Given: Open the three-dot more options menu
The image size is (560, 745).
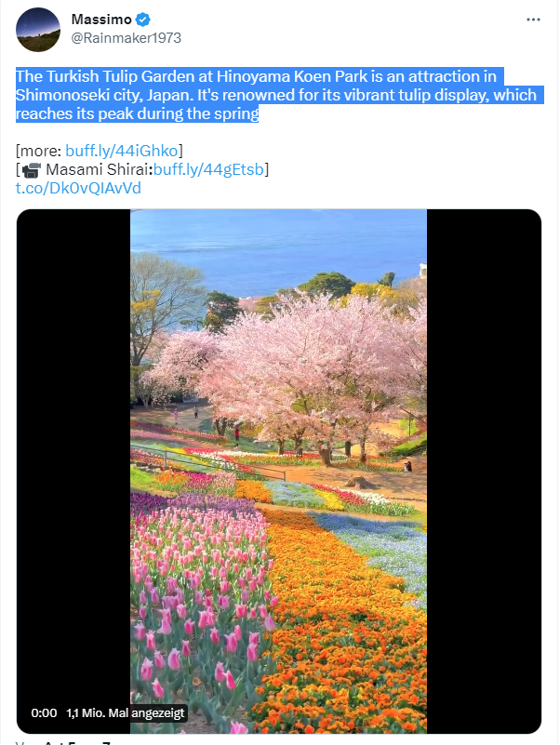Looking at the screenshot, I should tap(533, 20).
